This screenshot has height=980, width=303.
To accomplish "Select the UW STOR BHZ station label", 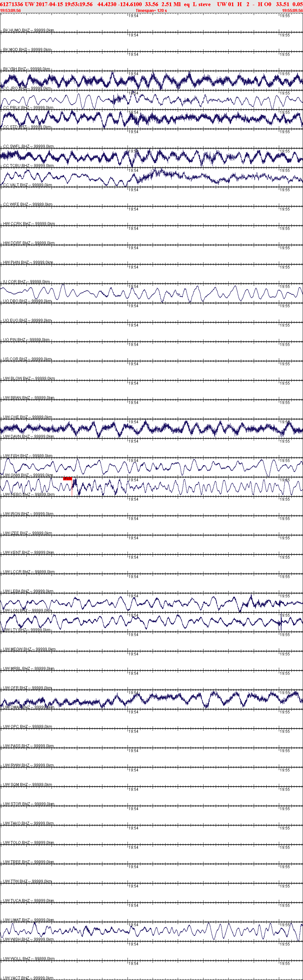I will (x=29, y=804).
